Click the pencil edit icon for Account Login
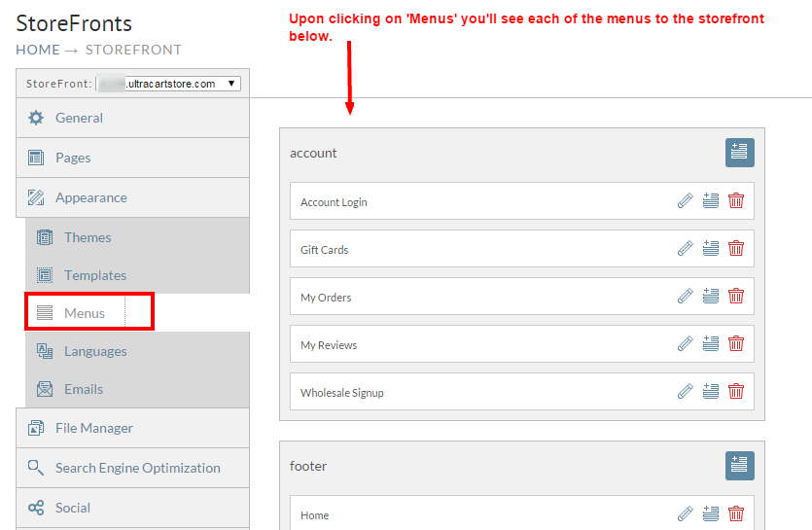The width and height of the screenshot is (812, 530). tap(686, 200)
